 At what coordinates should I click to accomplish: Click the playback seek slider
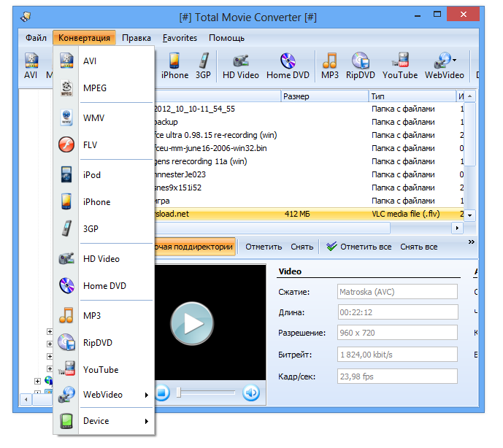pyautogui.click(x=206, y=393)
